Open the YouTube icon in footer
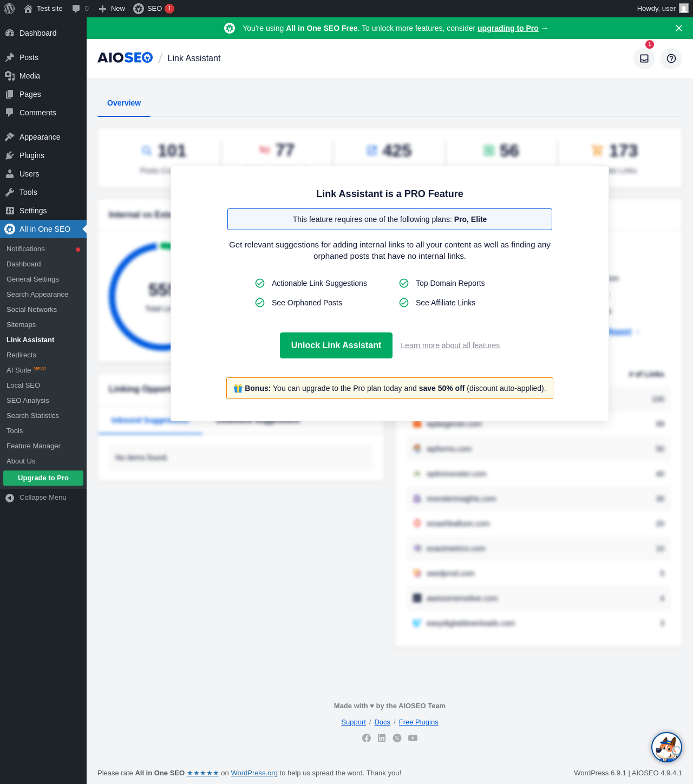This screenshot has height=784, width=693. click(413, 738)
